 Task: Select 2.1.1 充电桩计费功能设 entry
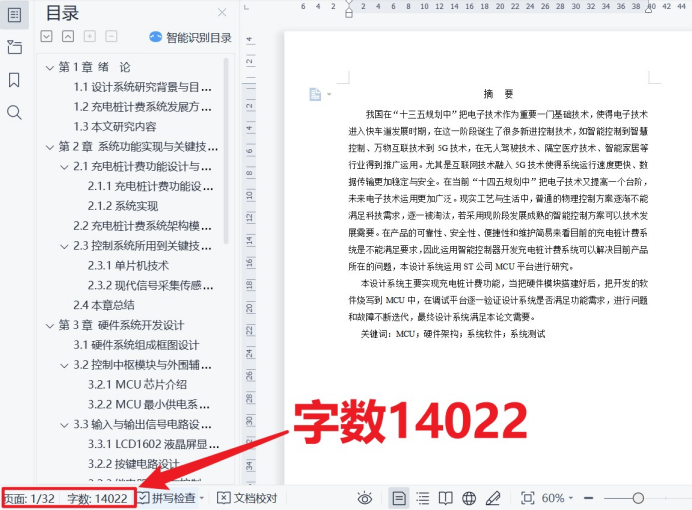[150, 186]
